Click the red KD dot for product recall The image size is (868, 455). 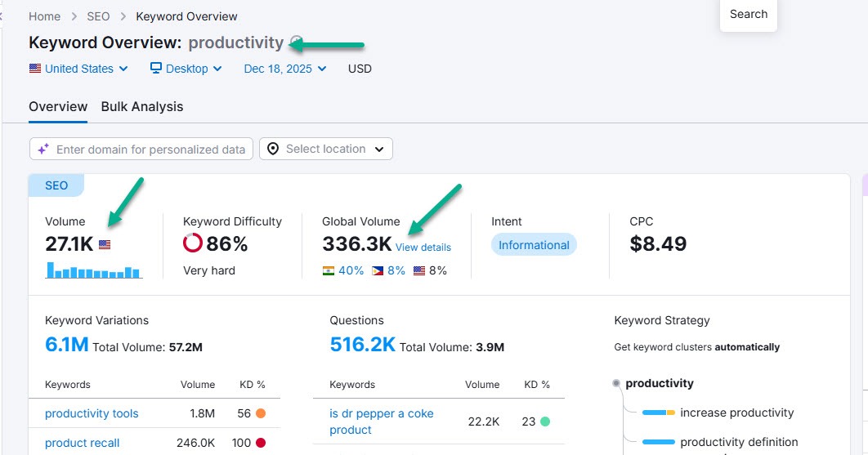[x=261, y=443]
